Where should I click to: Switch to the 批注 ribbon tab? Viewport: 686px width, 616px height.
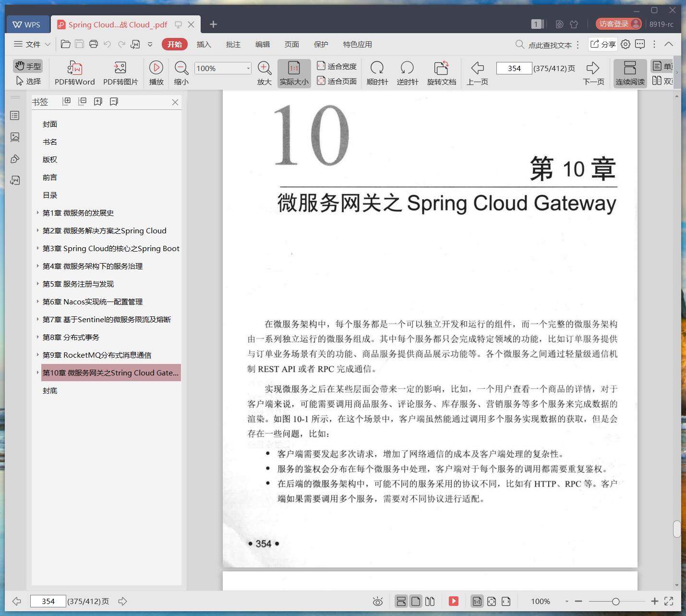233,44
